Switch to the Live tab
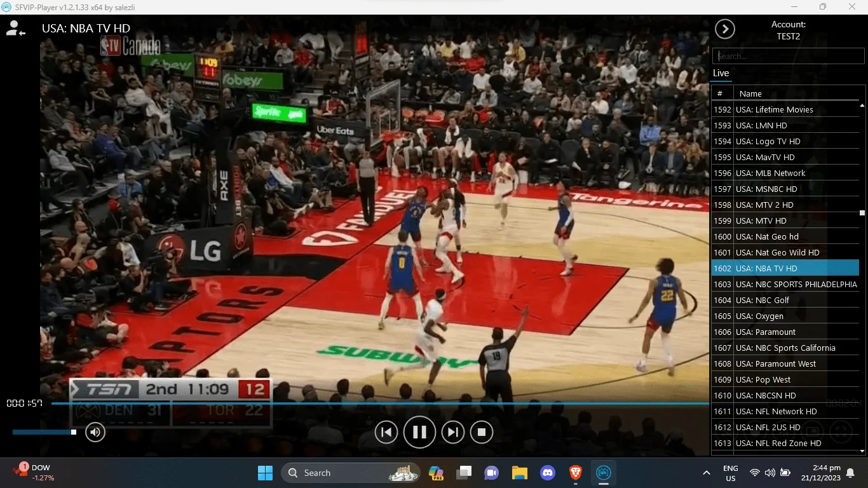Image resolution: width=868 pixels, height=488 pixels. pos(721,73)
